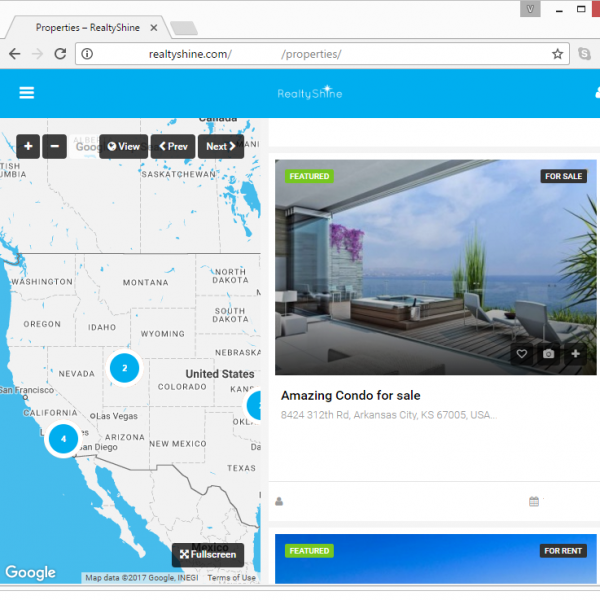The height and width of the screenshot is (600, 600).
Task: Click the United States label on the map
Action: pos(220,373)
